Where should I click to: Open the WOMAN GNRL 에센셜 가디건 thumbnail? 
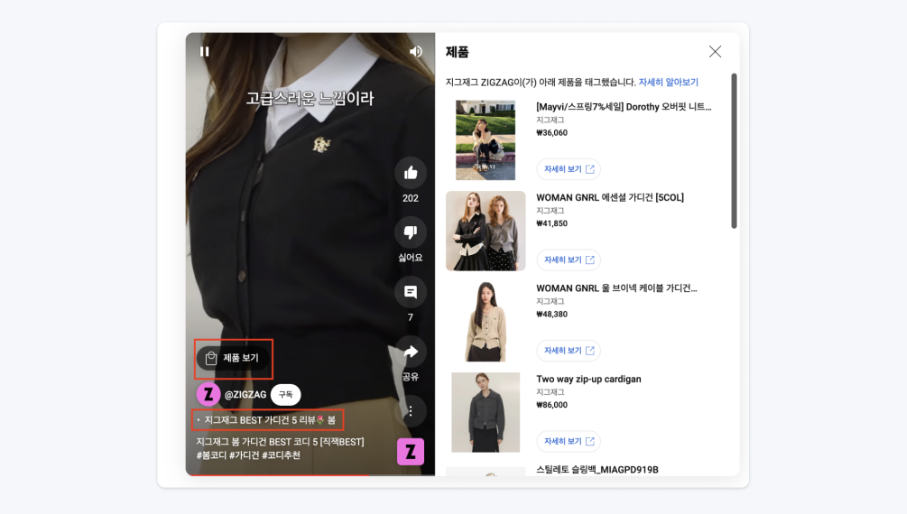click(485, 231)
